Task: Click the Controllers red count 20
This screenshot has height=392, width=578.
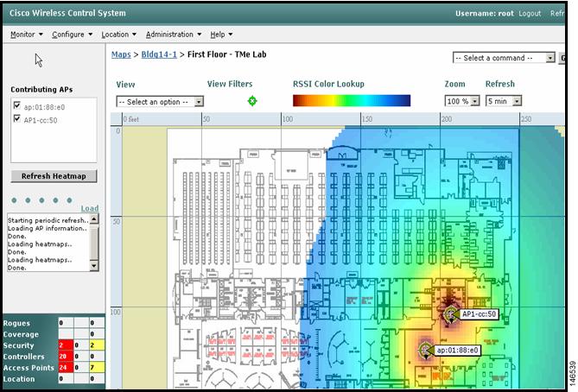Action: (66, 357)
